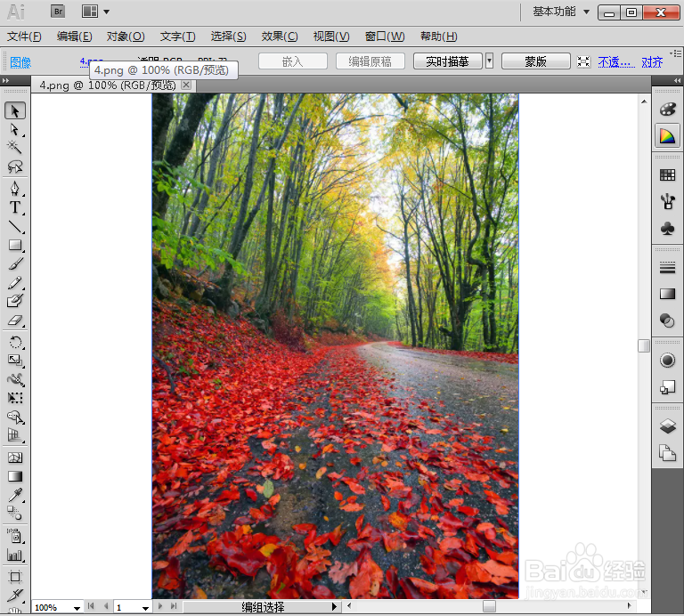Select the Blend tool
Screen dimensions: 684x616
pos(15,513)
